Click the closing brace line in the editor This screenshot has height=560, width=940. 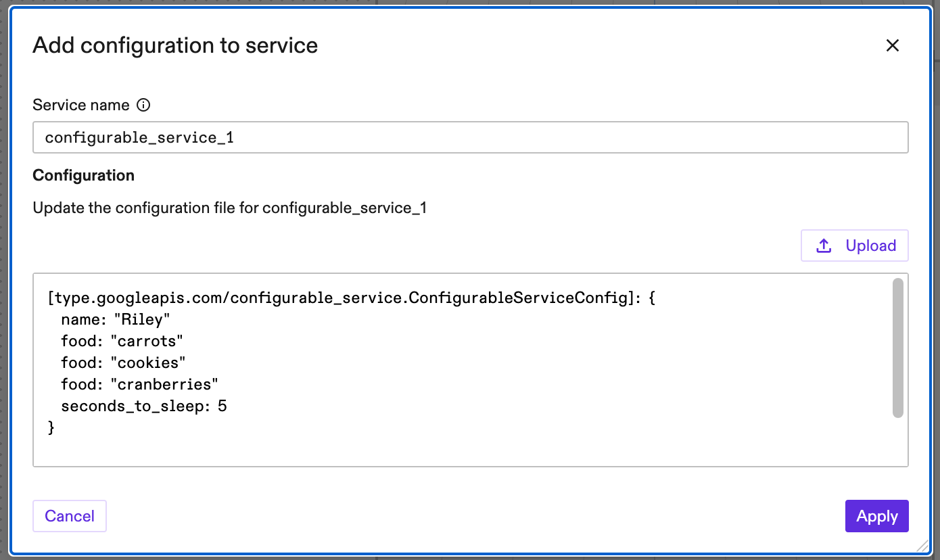(52, 427)
